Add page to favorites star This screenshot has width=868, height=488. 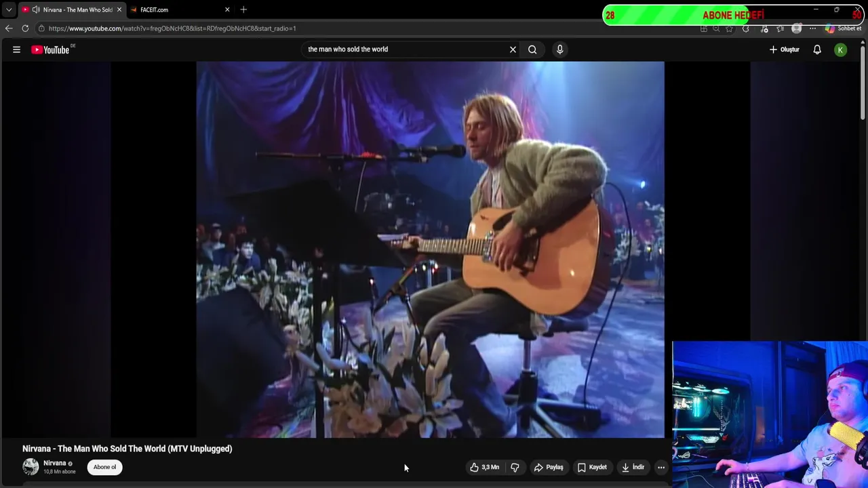(x=729, y=28)
